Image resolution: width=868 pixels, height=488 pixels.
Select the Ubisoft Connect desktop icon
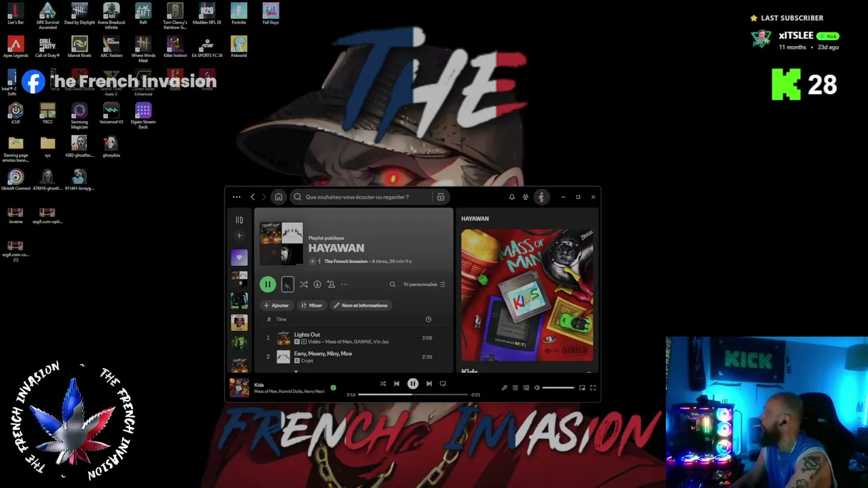(16, 180)
